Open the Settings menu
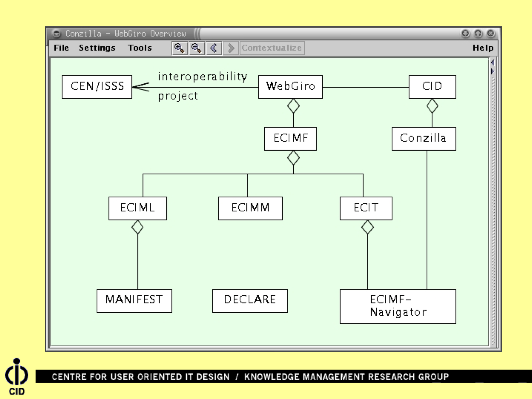Viewport: 532px width, 399px height. 97,48
